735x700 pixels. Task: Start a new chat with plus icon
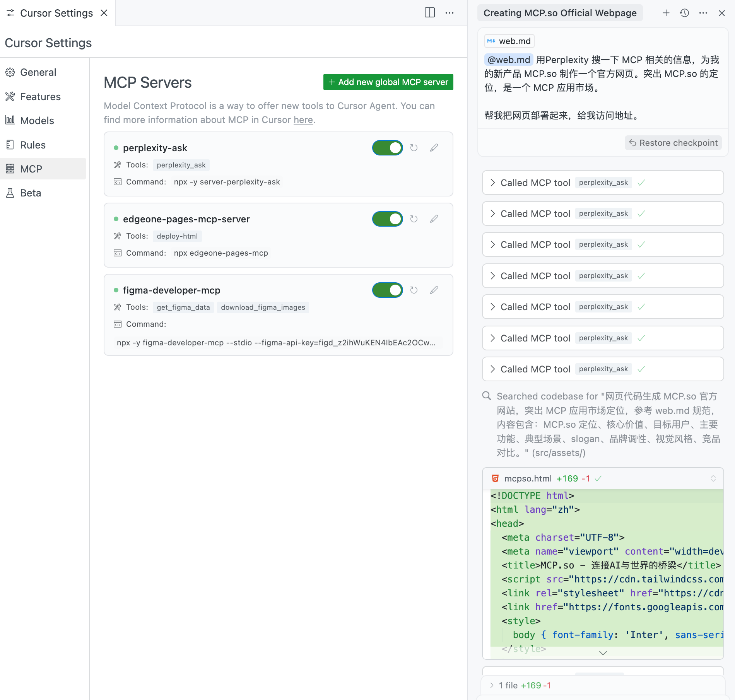tap(666, 13)
